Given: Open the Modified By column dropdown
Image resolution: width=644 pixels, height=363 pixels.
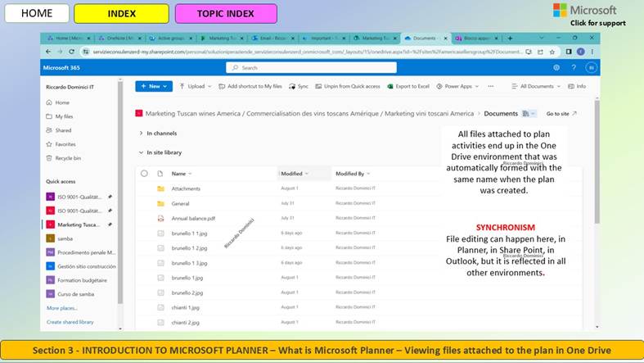Looking at the screenshot, I should pos(353,174).
